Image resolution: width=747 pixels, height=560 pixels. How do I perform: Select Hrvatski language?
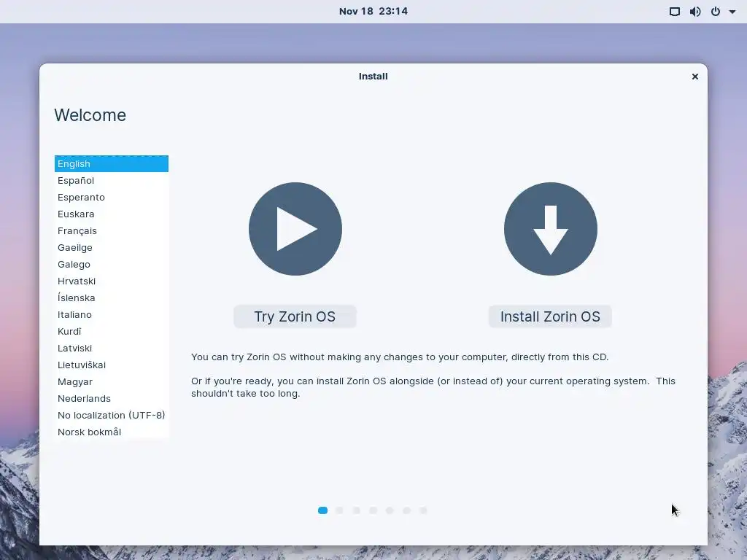pyautogui.click(x=112, y=281)
